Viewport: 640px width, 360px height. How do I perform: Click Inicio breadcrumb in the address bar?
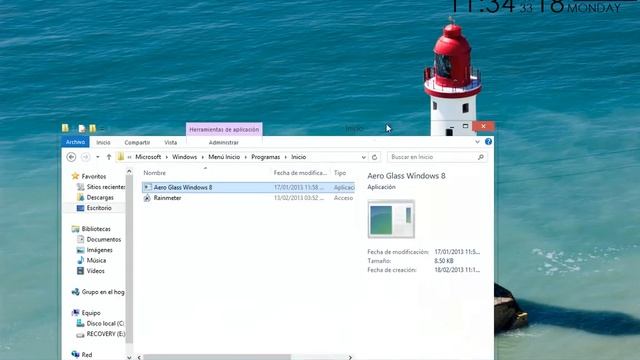(299, 157)
